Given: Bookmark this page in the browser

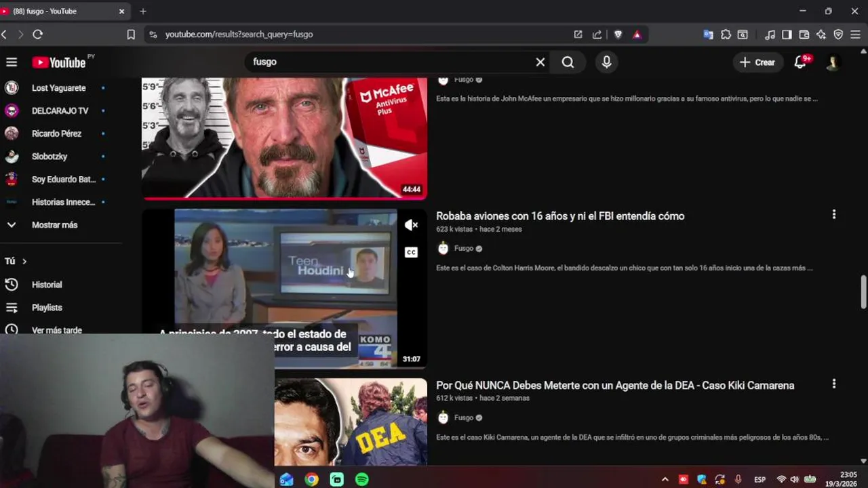Looking at the screenshot, I should [131, 34].
